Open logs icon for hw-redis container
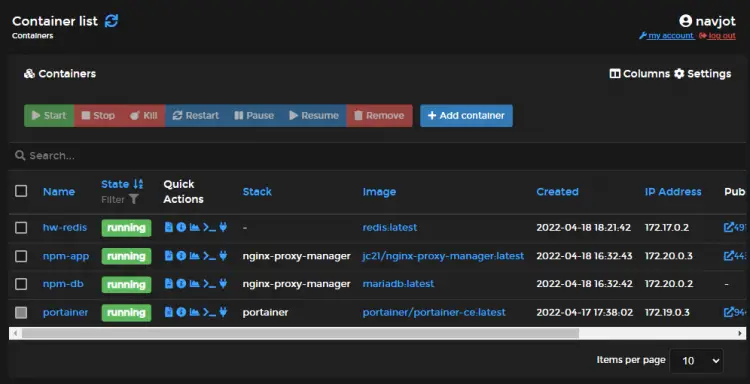This screenshot has height=384, width=750. tap(169, 227)
